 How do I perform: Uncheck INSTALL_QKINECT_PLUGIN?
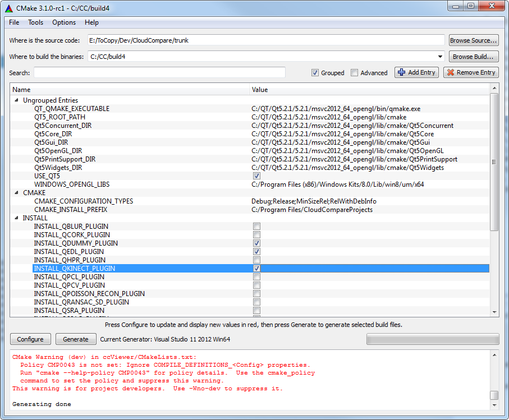click(256, 268)
